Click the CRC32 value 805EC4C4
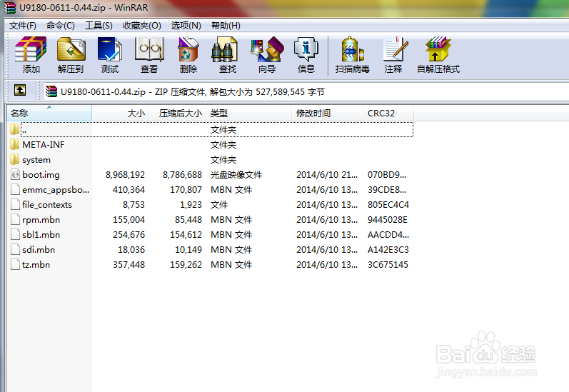Viewport: 569px width, 392px height. click(x=388, y=205)
